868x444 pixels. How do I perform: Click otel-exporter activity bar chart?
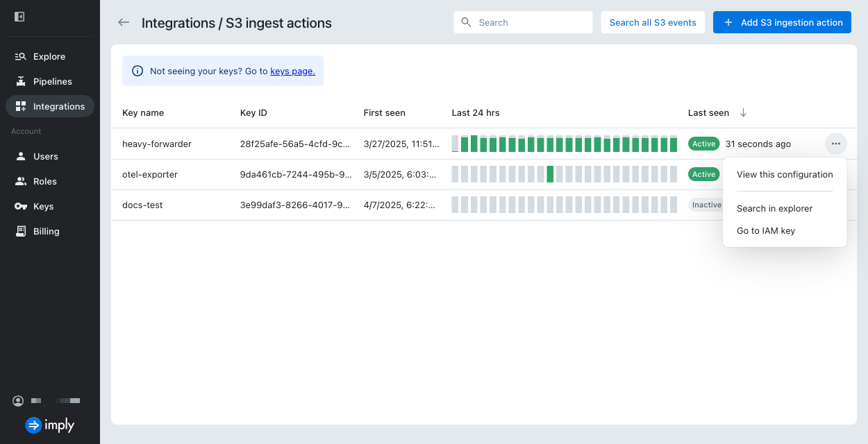pyautogui.click(x=564, y=174)
